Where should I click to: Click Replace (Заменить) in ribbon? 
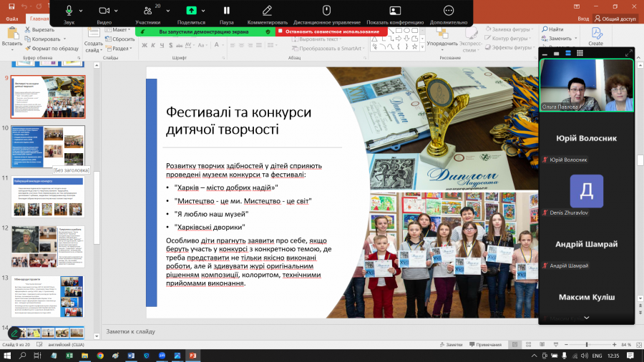[559, 38]
